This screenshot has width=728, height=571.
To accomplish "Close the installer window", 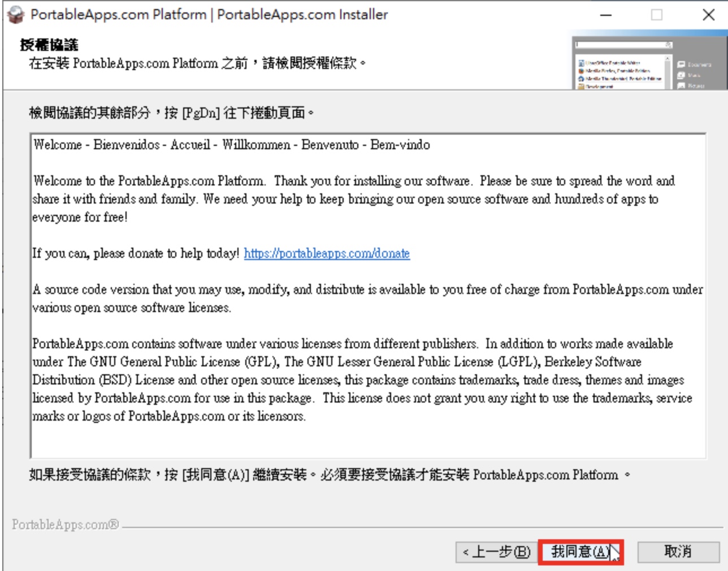I will tap(709, 15).
